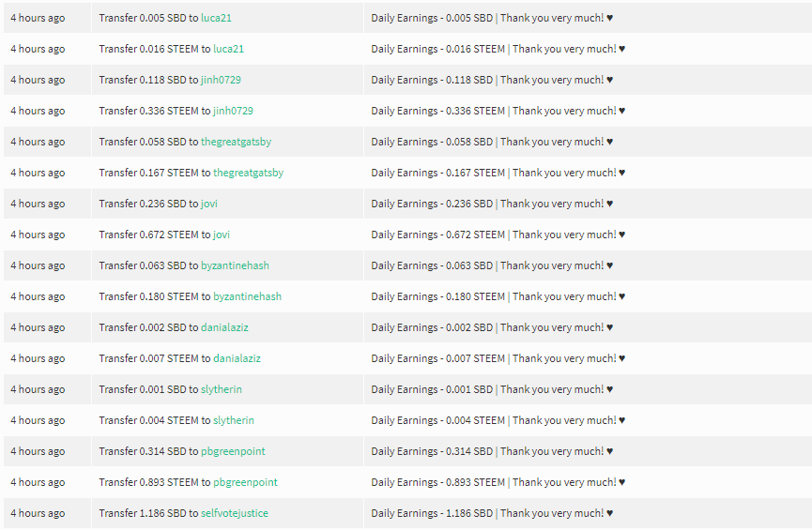This screenshot has height=530, width=812.
Task: Open thegreatgatsby link in the 0.167 STEEM transfer
Action: (x=249, y=173)
